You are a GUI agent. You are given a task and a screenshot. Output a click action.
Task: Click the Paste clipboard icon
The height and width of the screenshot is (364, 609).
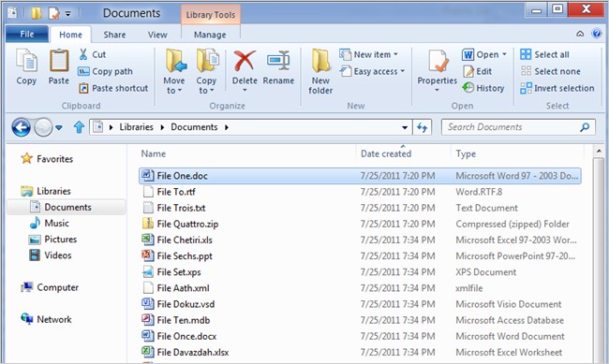[x=59, y=62]
